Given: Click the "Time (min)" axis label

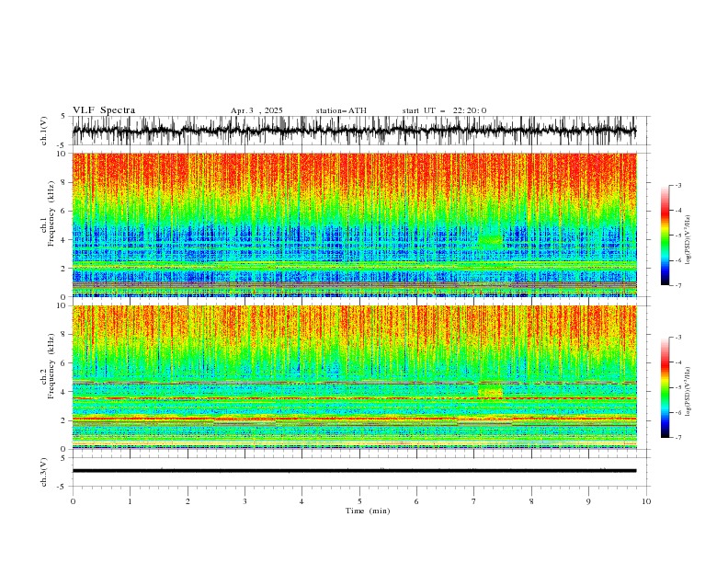Looking at the screenshot, I should (368, 511).
